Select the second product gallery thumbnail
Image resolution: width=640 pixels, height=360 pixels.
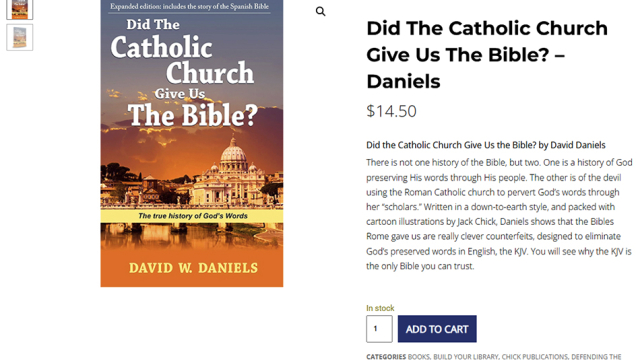click(x=20, y=38)
